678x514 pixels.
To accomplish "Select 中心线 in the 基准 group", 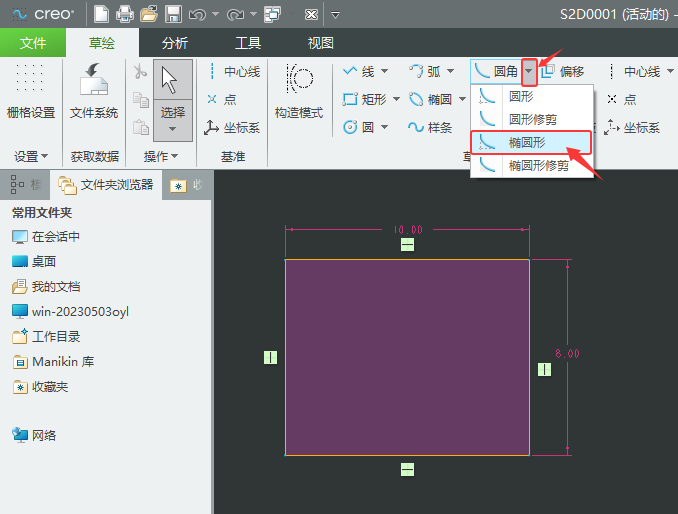I will pyautogui.click(x=233, y=71).
